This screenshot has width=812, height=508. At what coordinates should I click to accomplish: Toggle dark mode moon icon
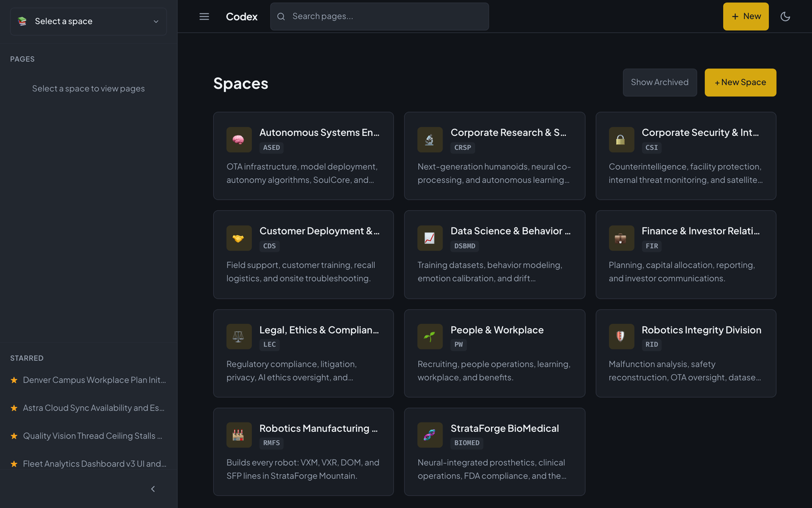pos(785,17)
